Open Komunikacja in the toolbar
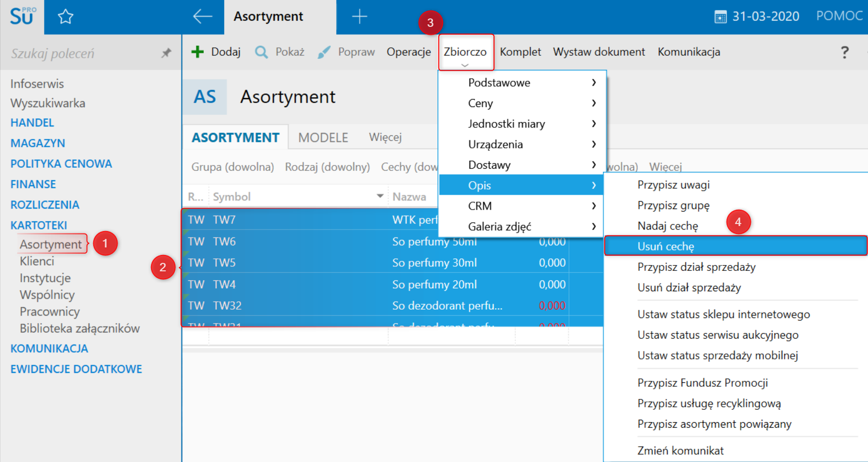 tap(689, 52)
